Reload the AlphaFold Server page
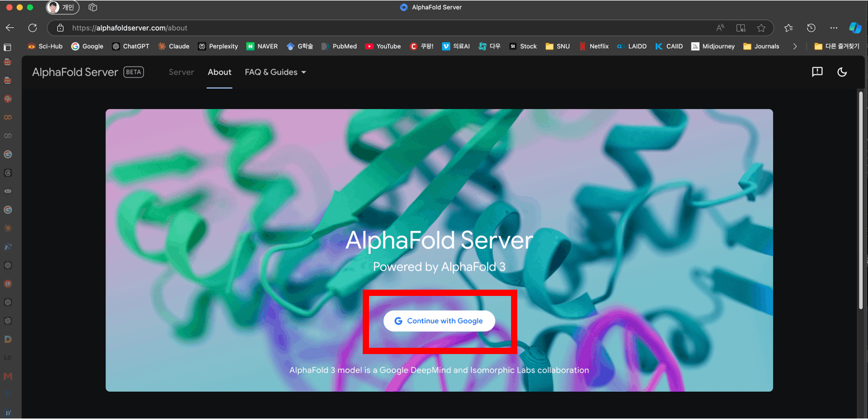This screenshot has width=868, height=419. pyautogui.click(x=32, y=28)
